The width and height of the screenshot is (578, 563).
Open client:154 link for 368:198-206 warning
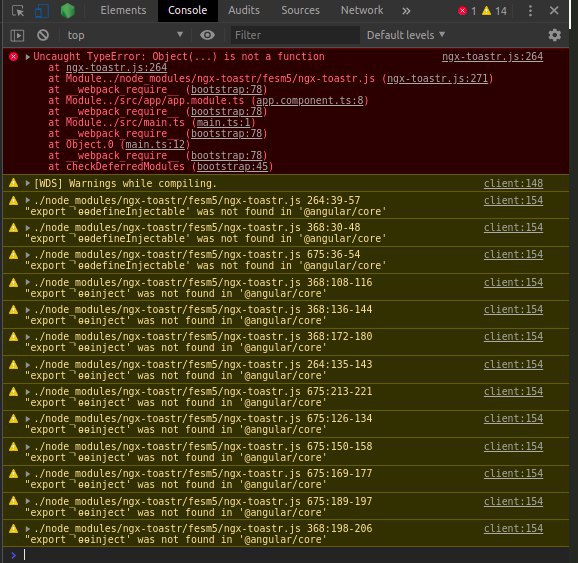click(x=513, y=528)
